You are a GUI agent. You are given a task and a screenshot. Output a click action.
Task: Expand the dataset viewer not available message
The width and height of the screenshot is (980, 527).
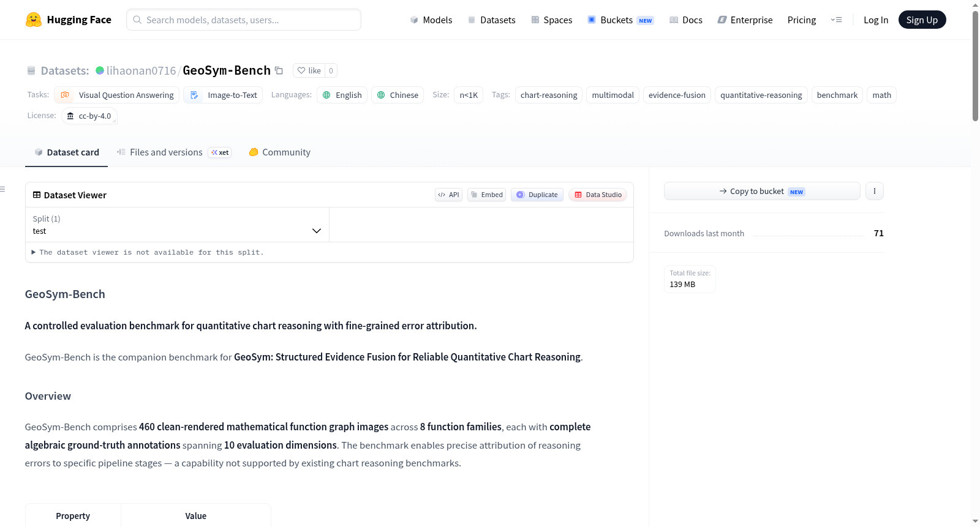[148, 252]
